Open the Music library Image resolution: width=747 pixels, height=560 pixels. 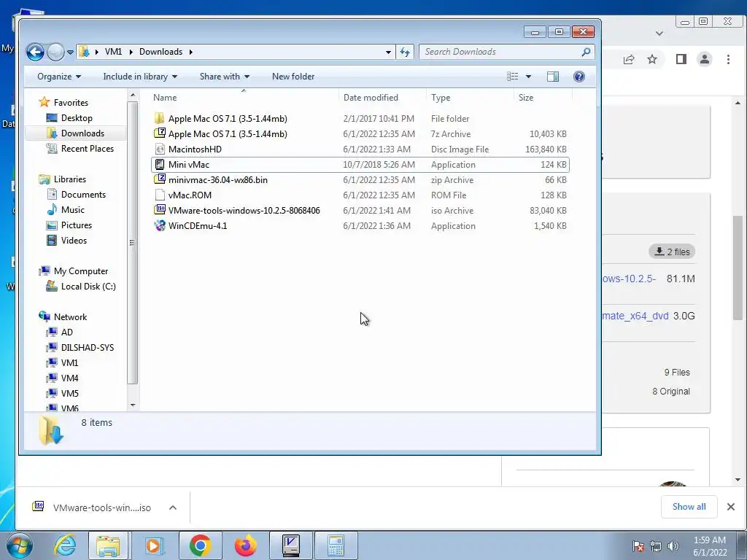pos(72,209)
